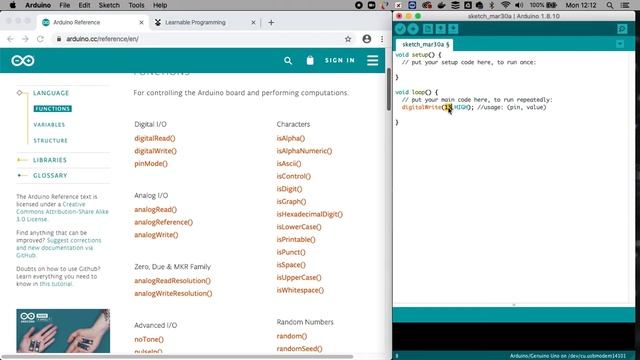640x360 pixels.
Task: Close the Learnable Programming tab
Action: point(253,22)
